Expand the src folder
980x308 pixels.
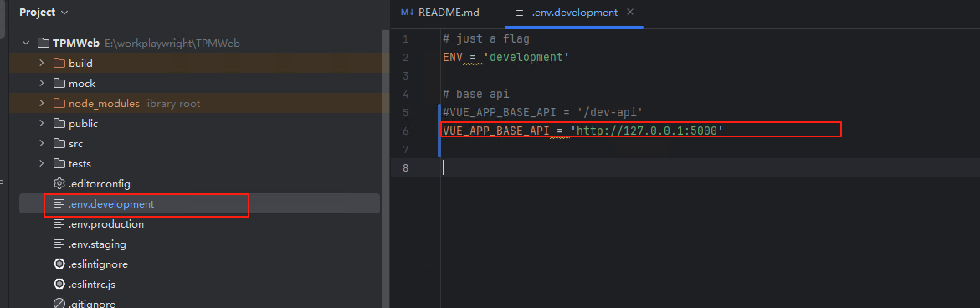click(x=41, y=144)
